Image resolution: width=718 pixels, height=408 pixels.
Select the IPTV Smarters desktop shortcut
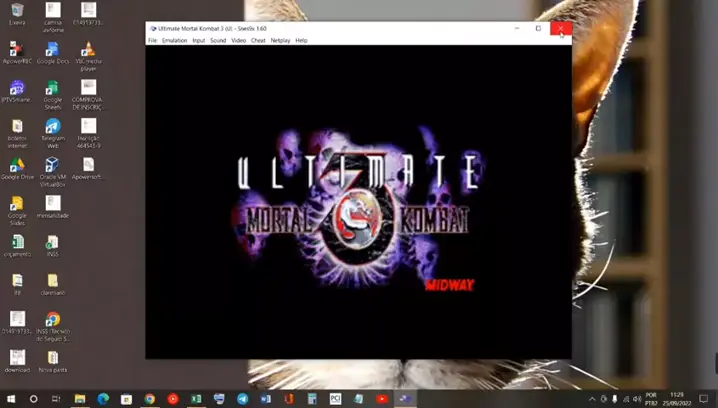(x=17, y=91)
